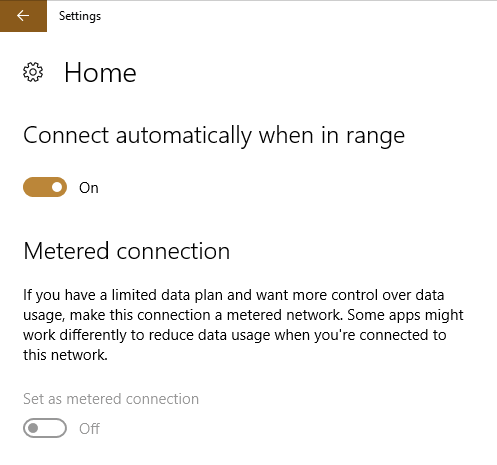Click the gear icon beside Home

tap(33, 72)
